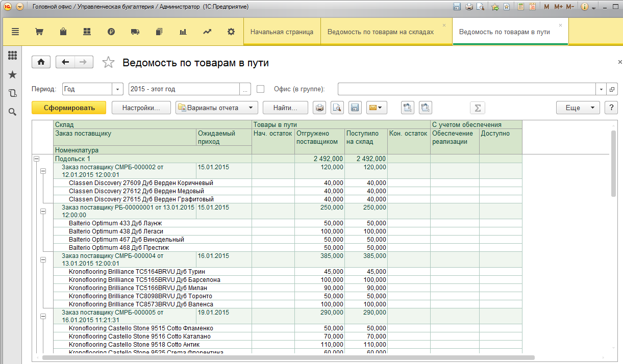Open the reports section bar chart icon
Image resolution: width=623 pixels, height=364 pixels.
coord(183,32)
